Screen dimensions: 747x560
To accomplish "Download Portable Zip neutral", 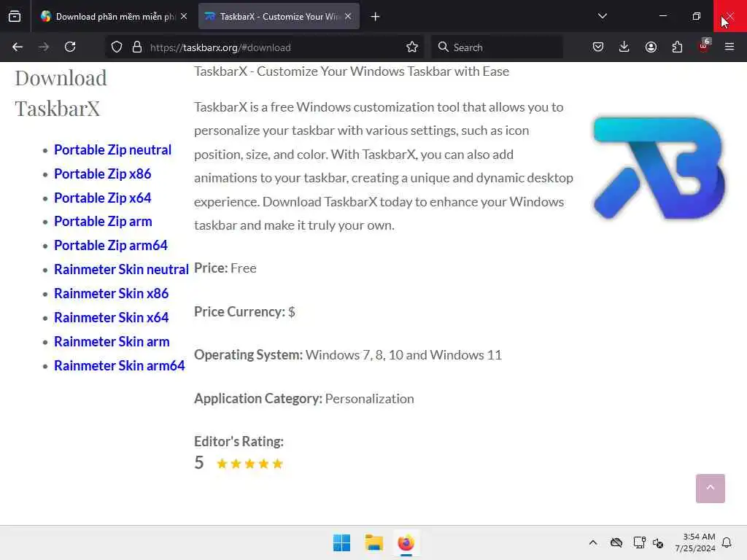I will click(x=112, y=149).
